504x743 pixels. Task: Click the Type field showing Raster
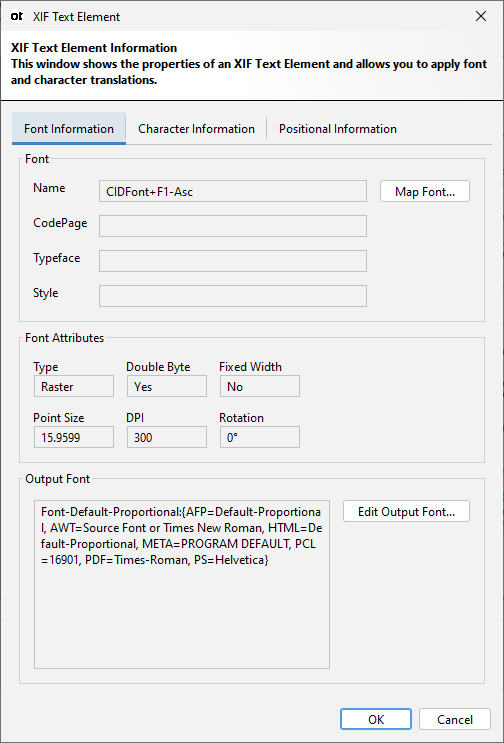click(x=74, y=387)
